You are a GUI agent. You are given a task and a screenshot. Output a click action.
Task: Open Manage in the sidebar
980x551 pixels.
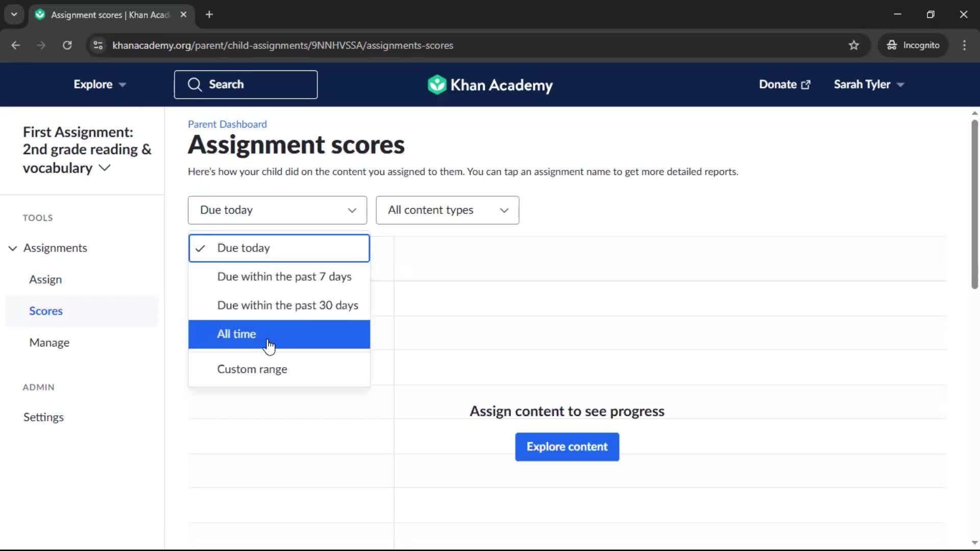(50, 343)
